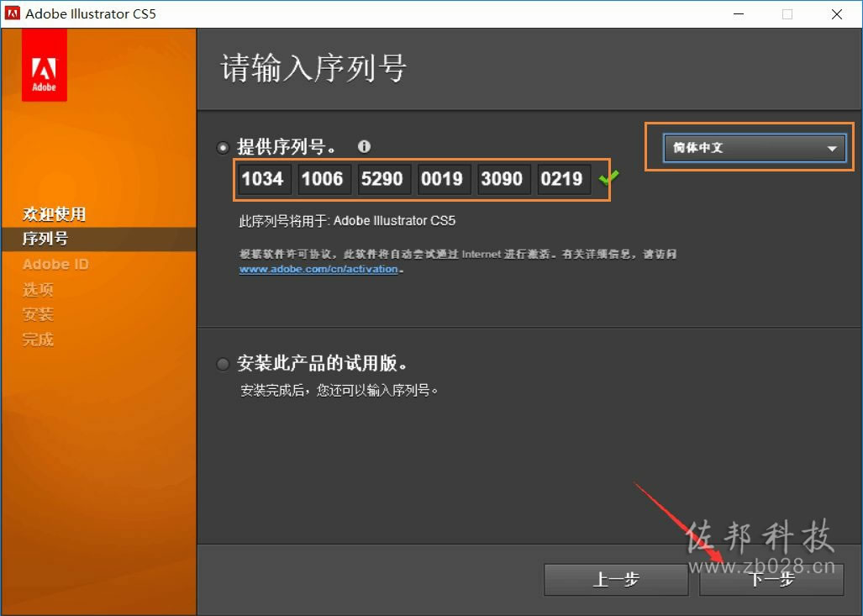This screenshot has width=863, height=616.
Task: Click the 请输入序列号 heading text
Action: [x=313, y=68]
